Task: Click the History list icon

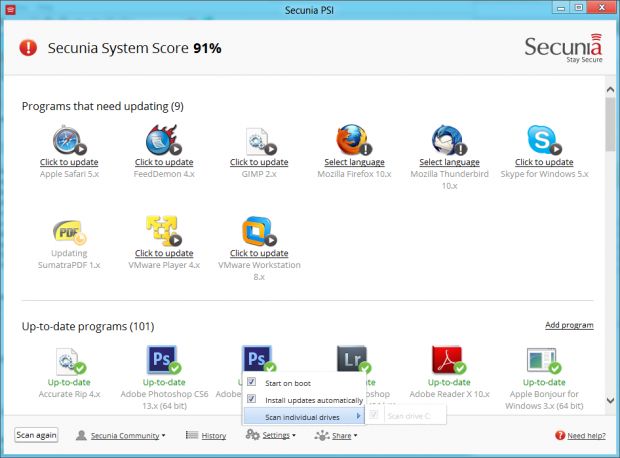Action: tap(192, 435)
